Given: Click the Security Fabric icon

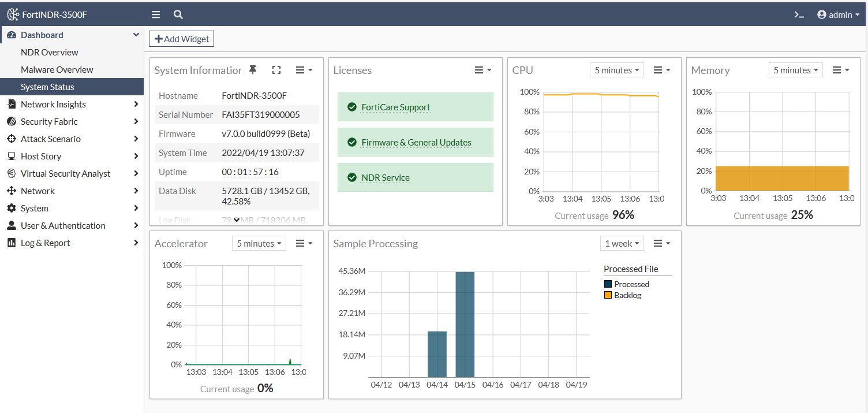Looking at the screenshot, I should 12,122.
